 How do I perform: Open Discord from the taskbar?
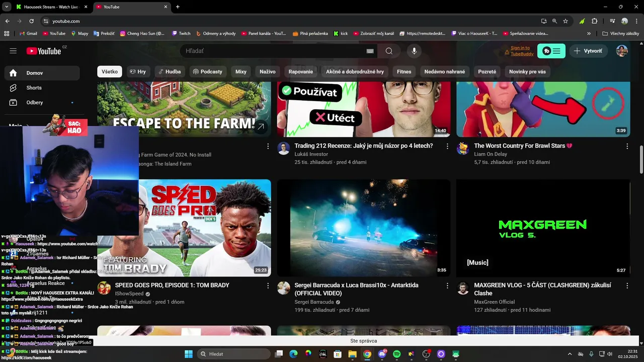pyautogui.click(x=382, y=354)
